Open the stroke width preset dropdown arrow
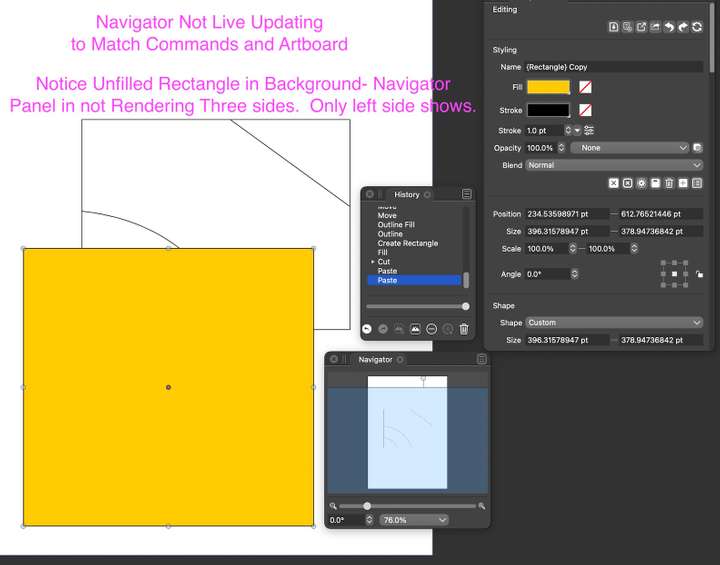 [577, 130]
